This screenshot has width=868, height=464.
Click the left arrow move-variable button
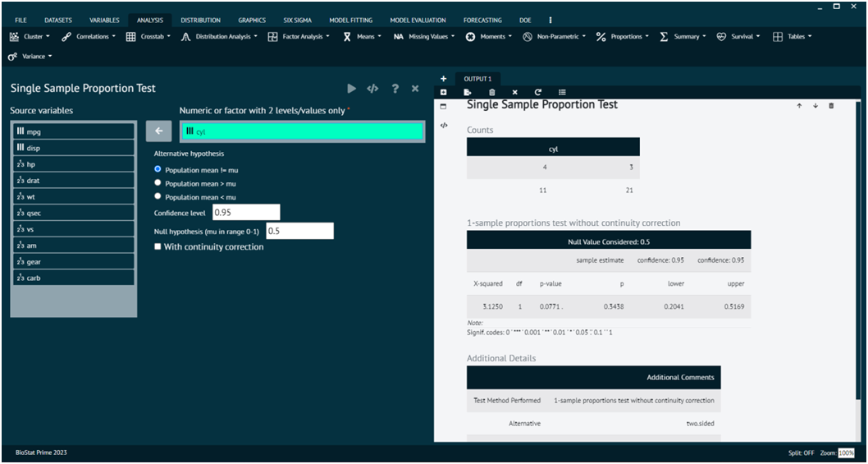(x=159, y=131)
